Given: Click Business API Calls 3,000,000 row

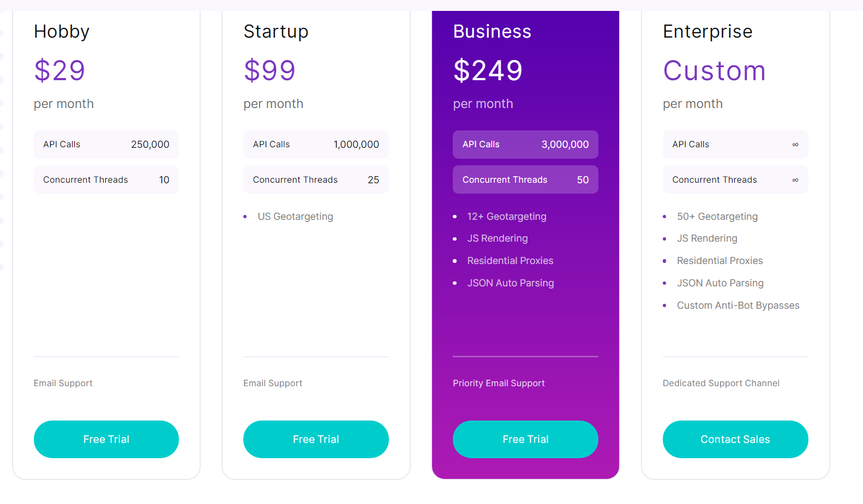Looking at the screenshot, I should pyautogui.click(x=525, y=145).
